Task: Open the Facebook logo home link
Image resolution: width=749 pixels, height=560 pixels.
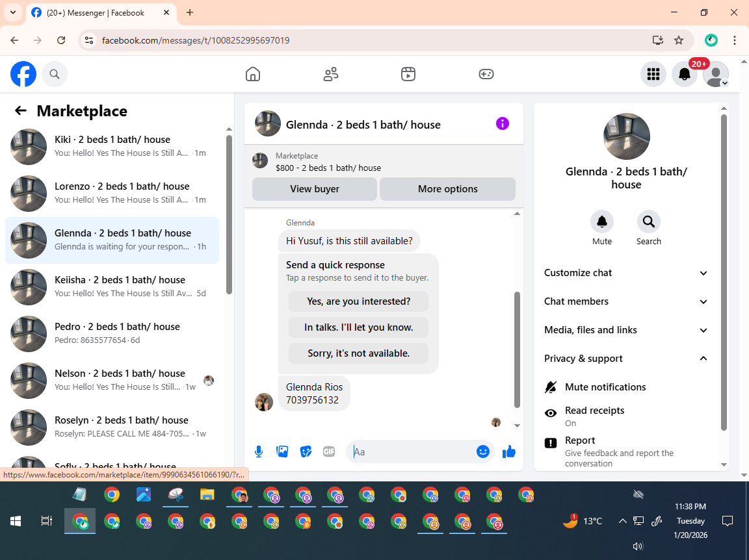Action: [x=23, y=74]
